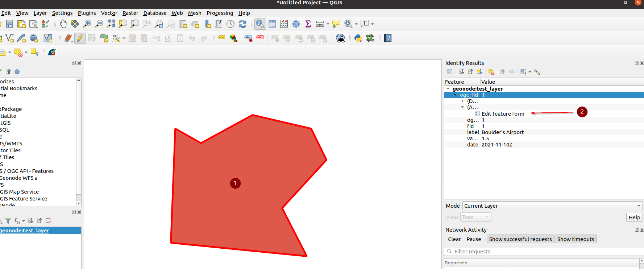The image size is (644, 269).
Task: Click Expand Tree icon in Identify Results
Action: tap(461, 72)
